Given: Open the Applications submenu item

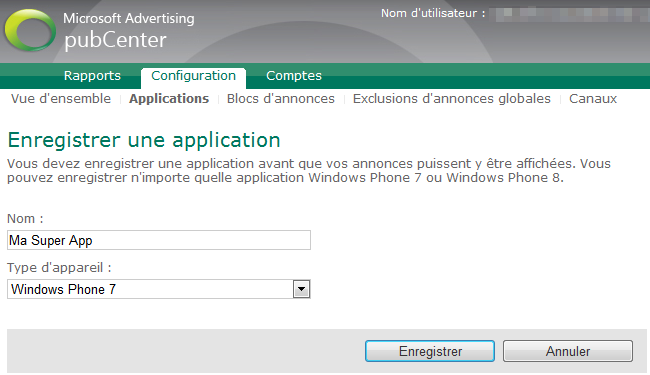Looking at the screenshot, I should point(169,99).
